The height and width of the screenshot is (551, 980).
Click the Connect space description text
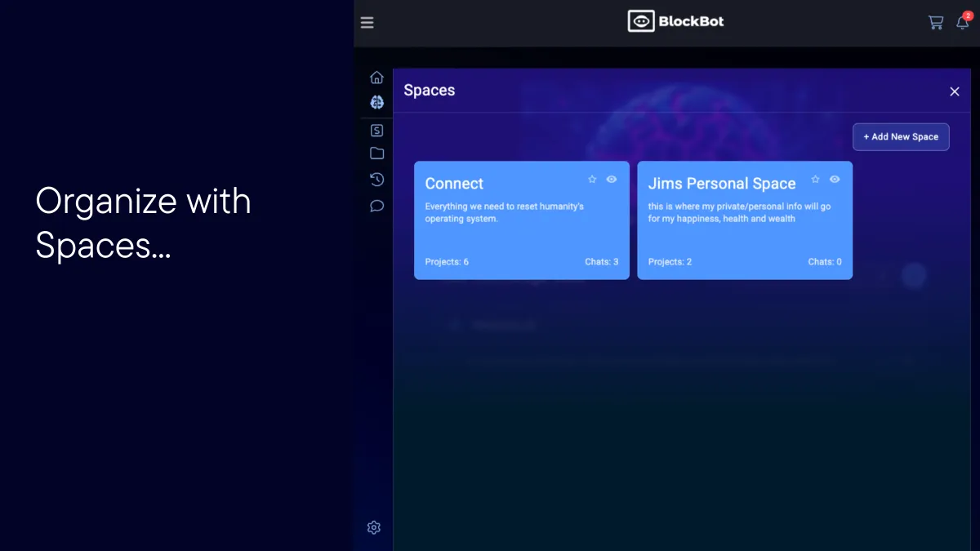click(505, 212)
